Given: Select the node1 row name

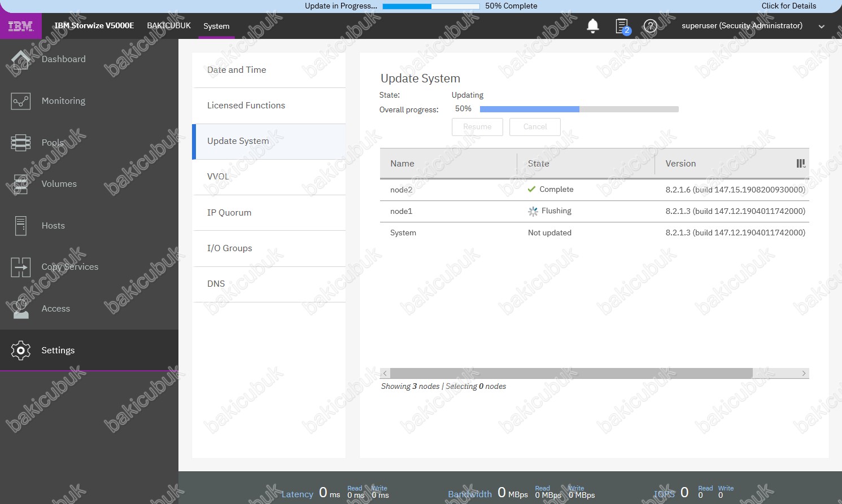Looking at the screenshot, I should click(x=401, y=212).
